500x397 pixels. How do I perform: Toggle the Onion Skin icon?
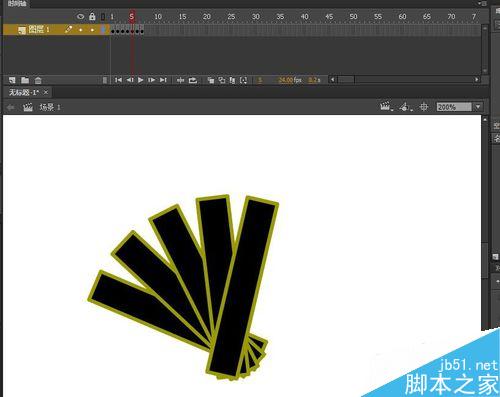point(211,80)
